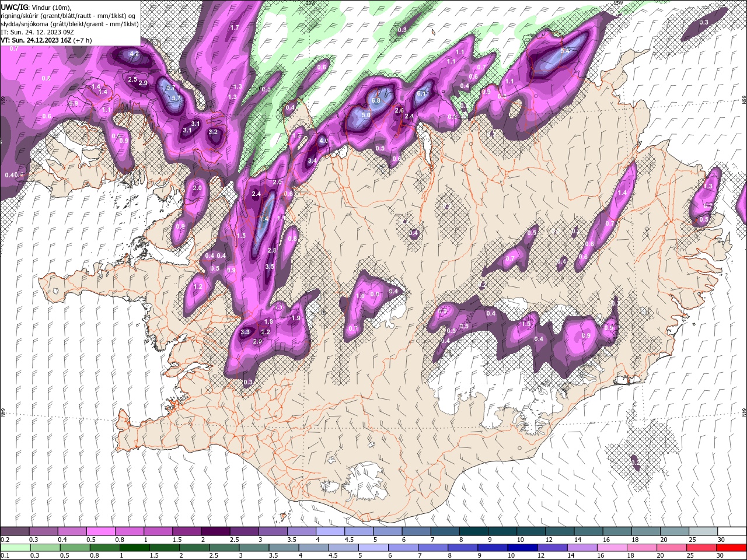747x560 pixels.
Task: Click upper legend swatch between 0.2 and 0.3
Action: pyautogui.click(x=15, y=531)
